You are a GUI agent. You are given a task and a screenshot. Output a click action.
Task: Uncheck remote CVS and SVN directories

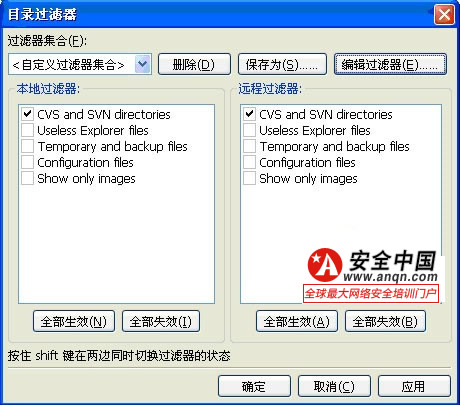coord(249,114)
